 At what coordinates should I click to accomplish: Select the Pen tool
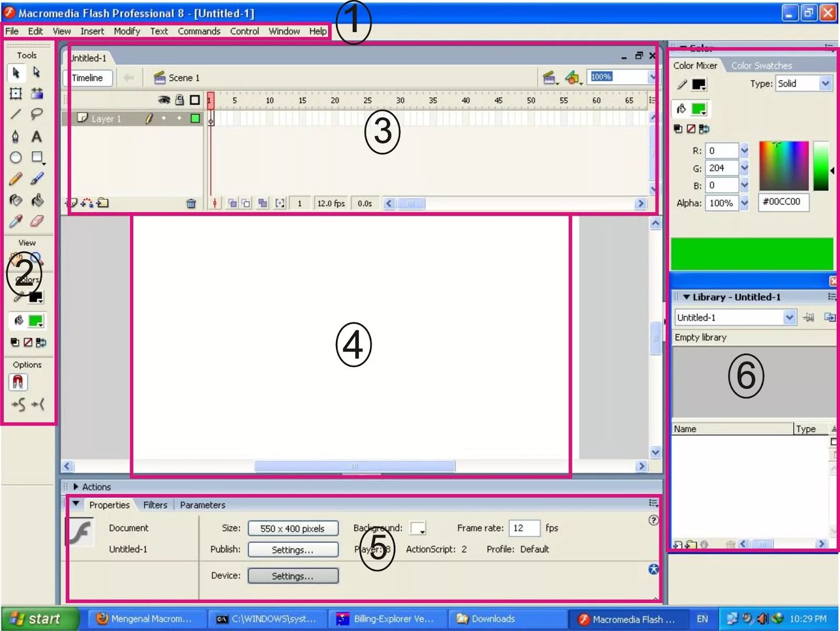(x=16, y=137)
